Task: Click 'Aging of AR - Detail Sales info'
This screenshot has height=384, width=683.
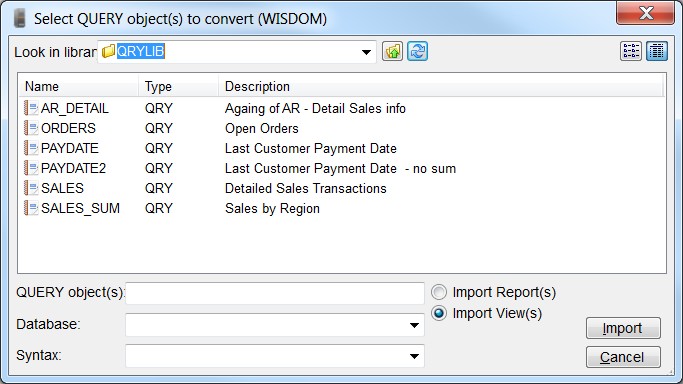Action: [315, 108]
